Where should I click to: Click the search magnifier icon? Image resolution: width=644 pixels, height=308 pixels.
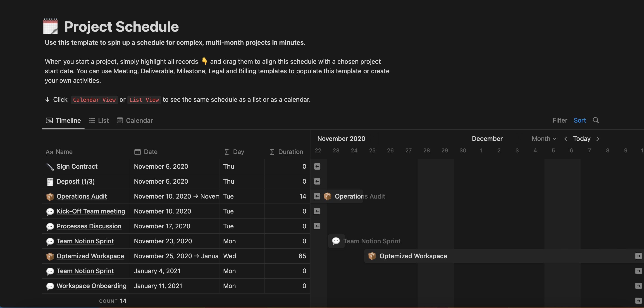click(596, 120)
